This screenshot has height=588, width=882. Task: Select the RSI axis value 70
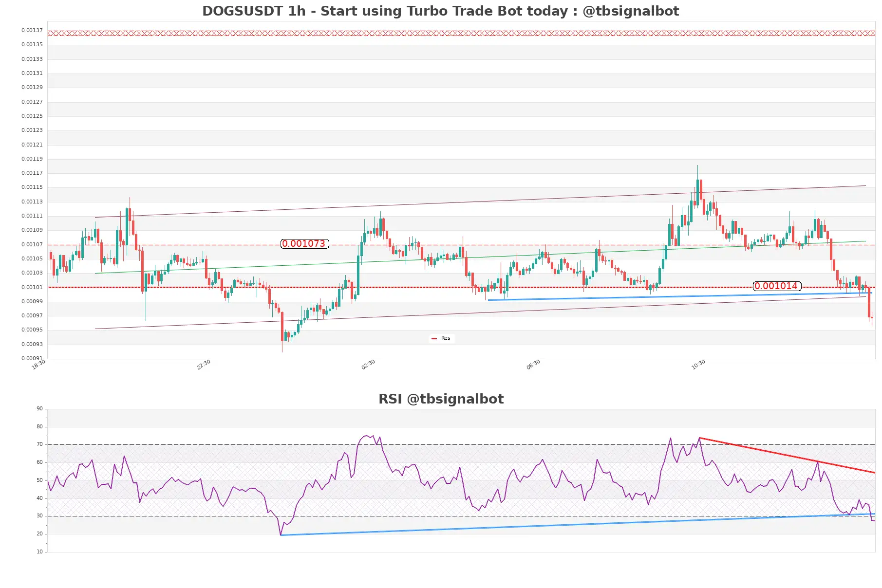(39, 444)
